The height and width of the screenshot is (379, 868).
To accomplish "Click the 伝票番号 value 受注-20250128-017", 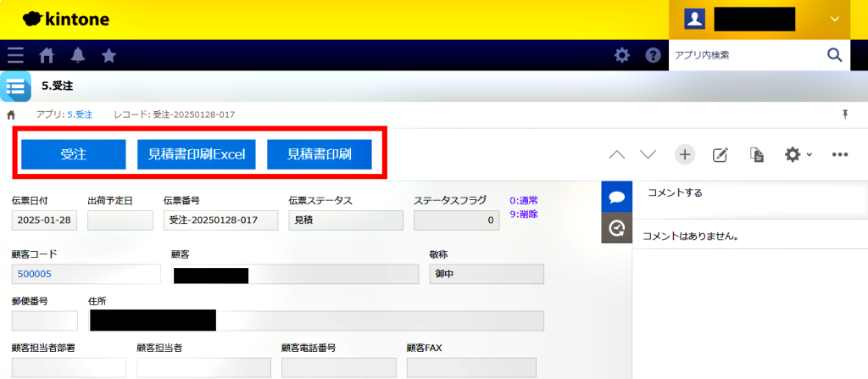I will 221,220.
